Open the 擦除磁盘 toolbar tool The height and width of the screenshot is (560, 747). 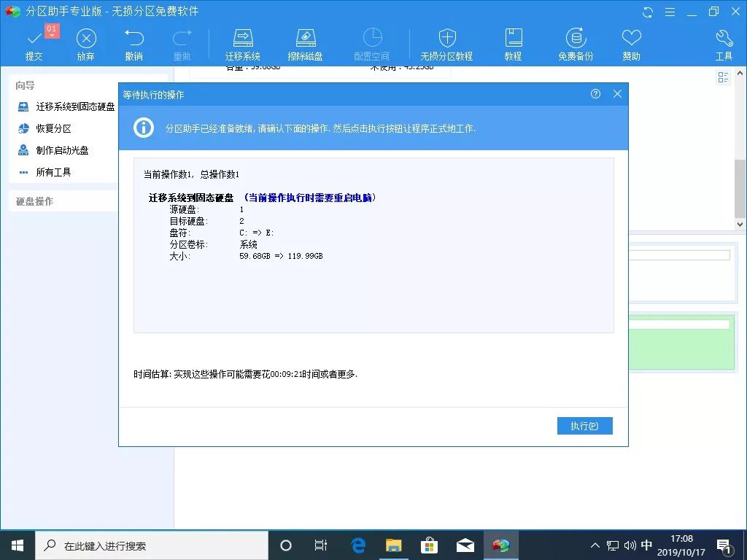click(306, 44)
